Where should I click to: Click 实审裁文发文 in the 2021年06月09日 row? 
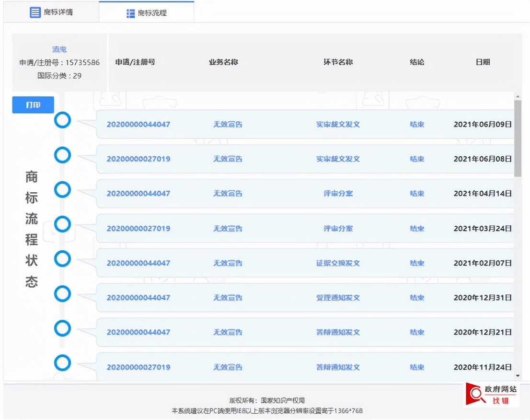pyautogui.click(x=338, y=125)
